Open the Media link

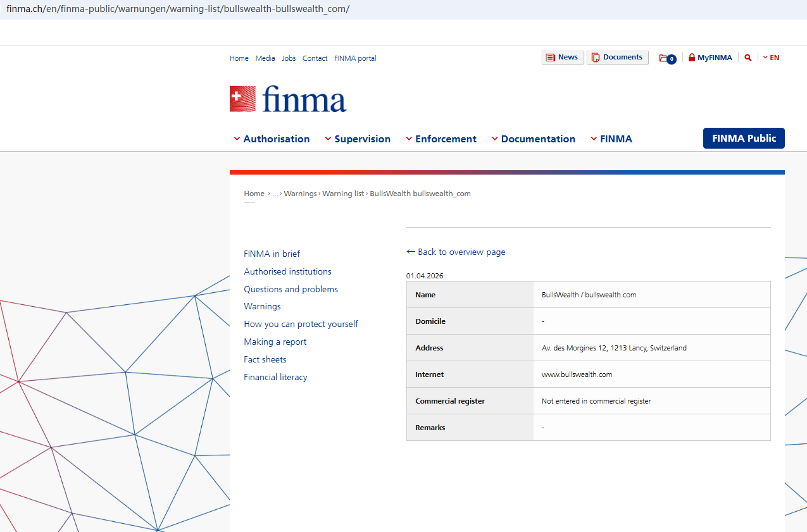tap(265, 58)
